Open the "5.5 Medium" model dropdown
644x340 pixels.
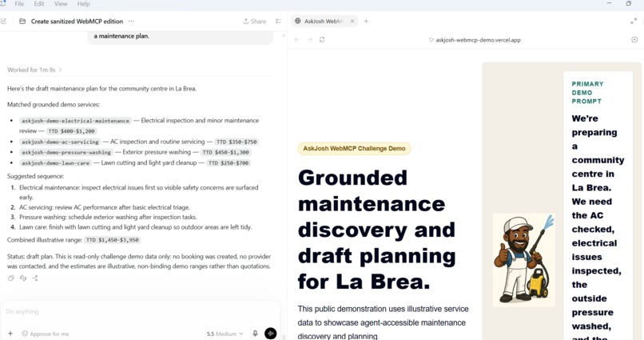[x=225, y=334]
